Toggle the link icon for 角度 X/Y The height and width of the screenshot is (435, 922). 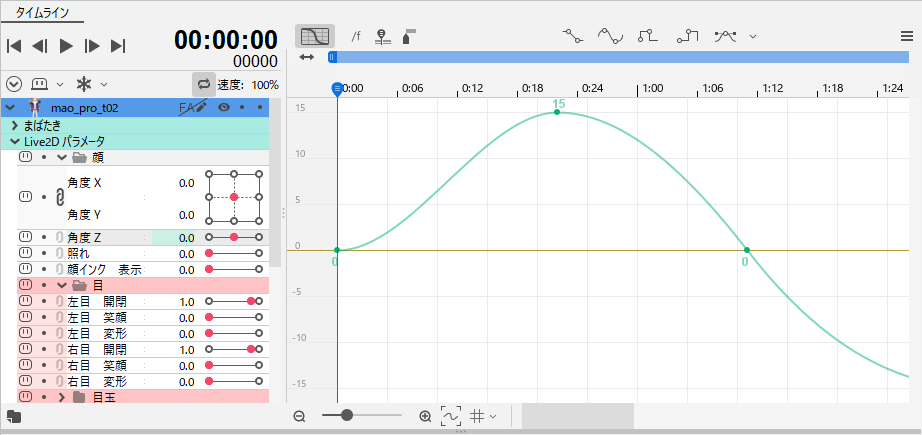pos(59,198)
